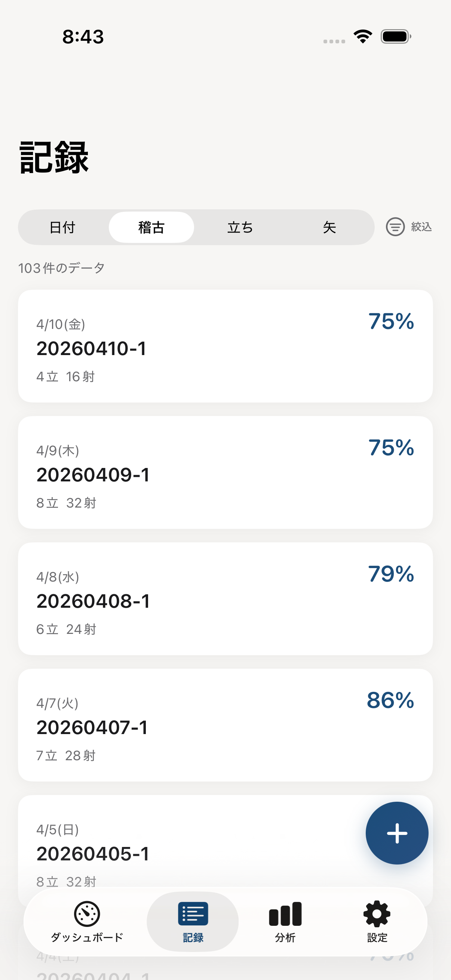451x980 pixels.
Task: Open the 4/7(火) practice record
Action: coord(225,725)
